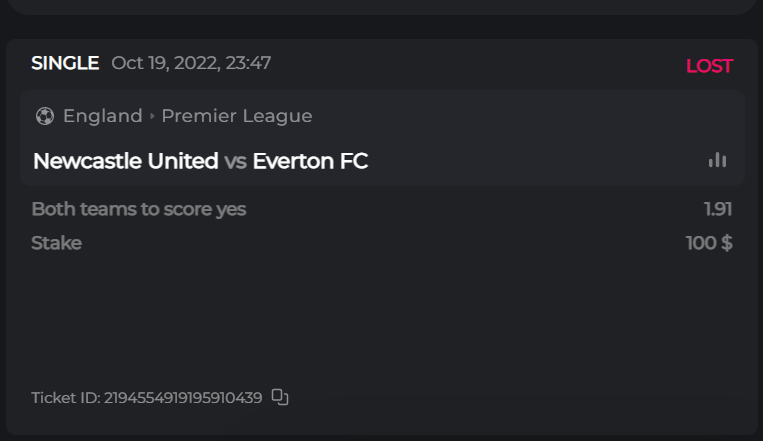Click the LOST status label

(x=709, y=67)
